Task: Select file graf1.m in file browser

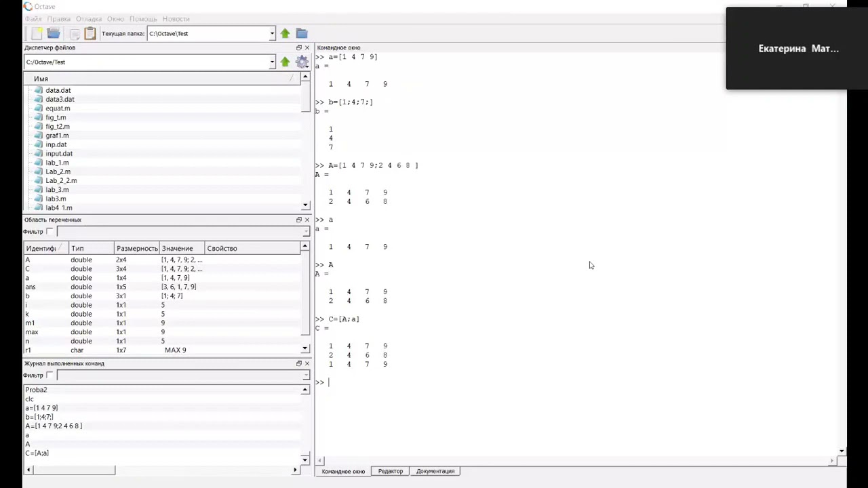Action: click(x=57, y=136)
